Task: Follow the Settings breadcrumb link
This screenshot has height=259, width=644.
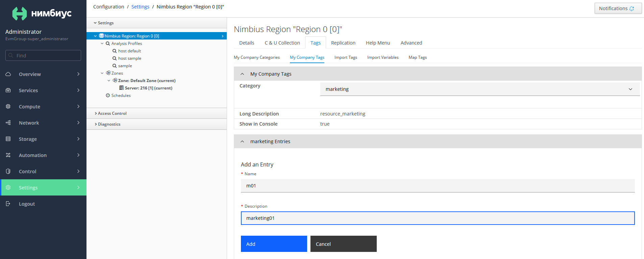Action: click(x=140, y=7)
